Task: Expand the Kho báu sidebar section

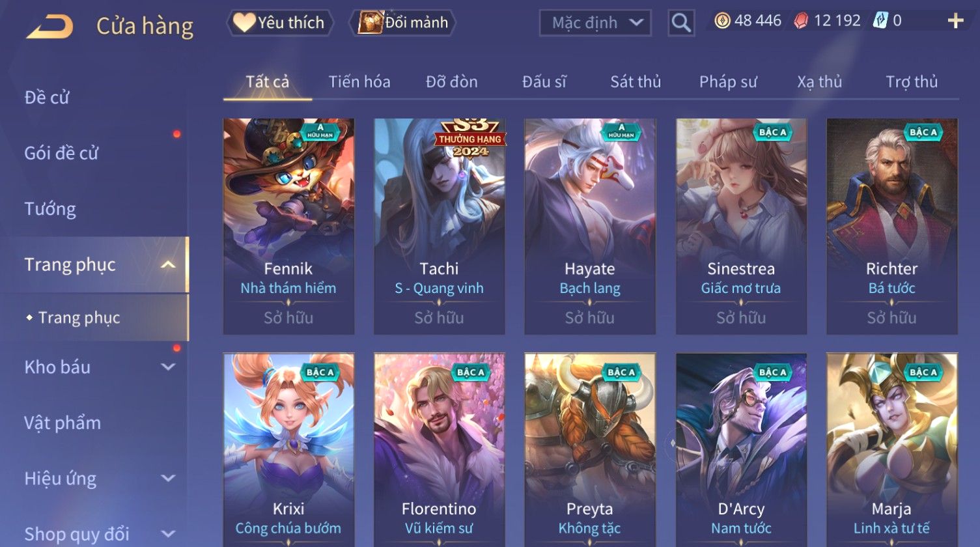Action: click(x=168, y=367)
